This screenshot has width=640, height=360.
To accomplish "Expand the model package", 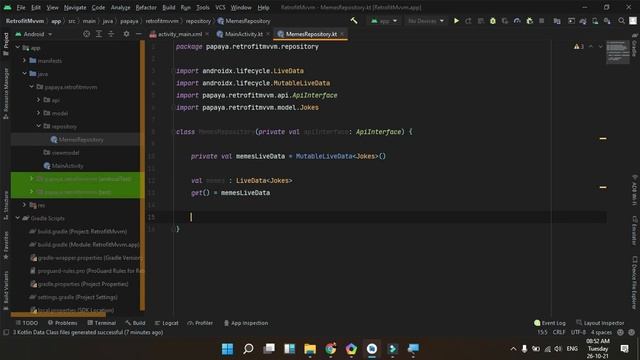I will (38, 113).
